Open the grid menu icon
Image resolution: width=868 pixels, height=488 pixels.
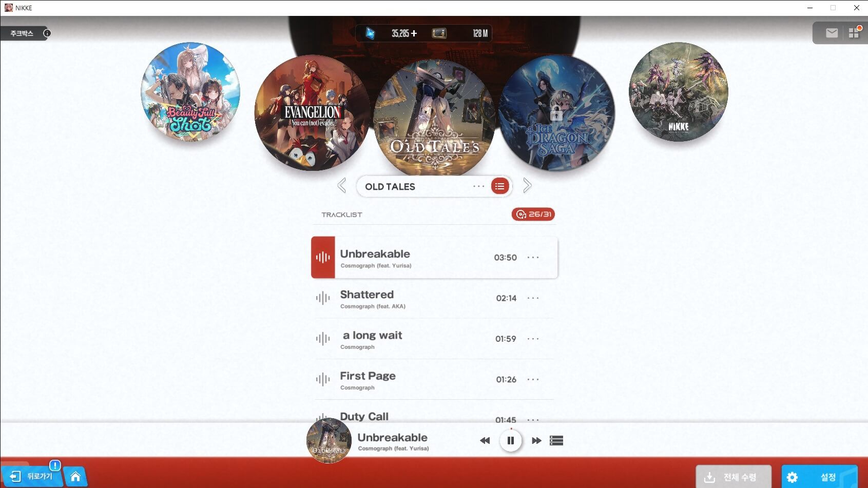click(854, 33)
